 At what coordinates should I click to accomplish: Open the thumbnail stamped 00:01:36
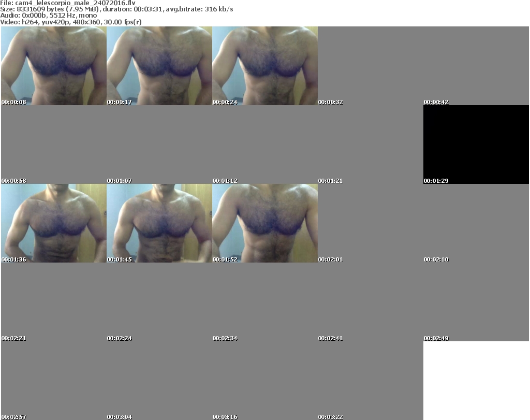click(54, 223)
